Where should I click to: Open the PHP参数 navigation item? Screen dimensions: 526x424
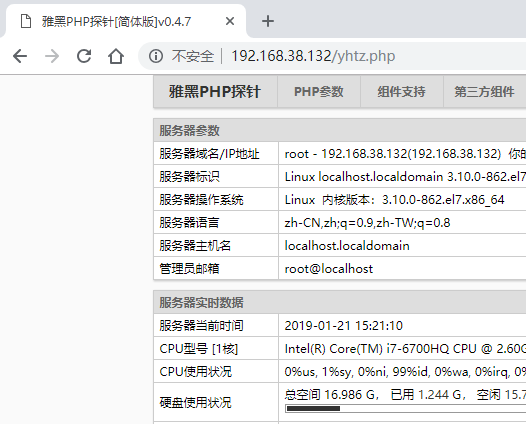point(319,92)
